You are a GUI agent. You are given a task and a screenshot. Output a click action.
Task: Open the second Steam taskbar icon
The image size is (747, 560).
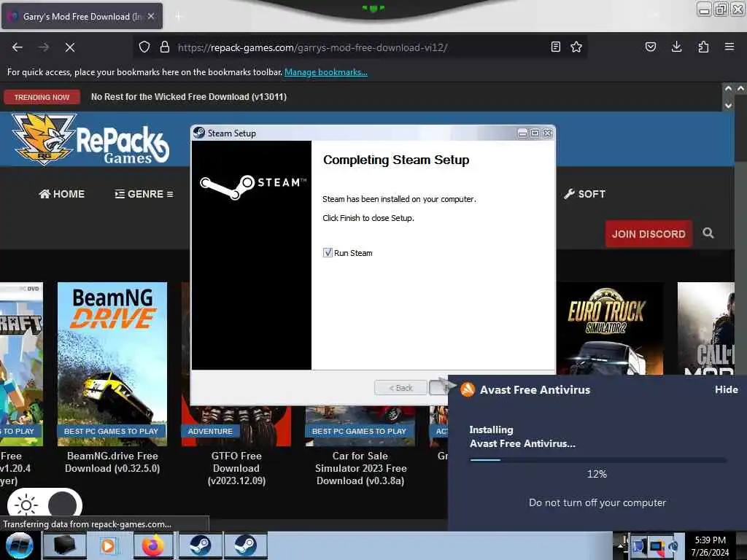pos(245,545)
